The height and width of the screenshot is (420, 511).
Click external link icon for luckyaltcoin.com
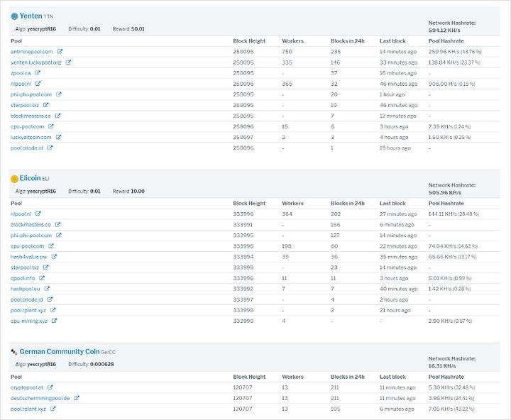58,137
